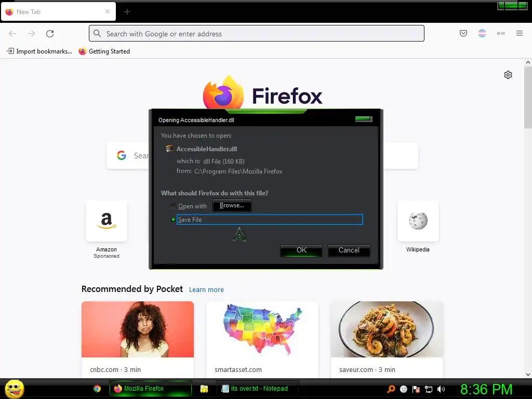Open the saveur.com noodle story
532x399 pixels.
tap(387, 329)
